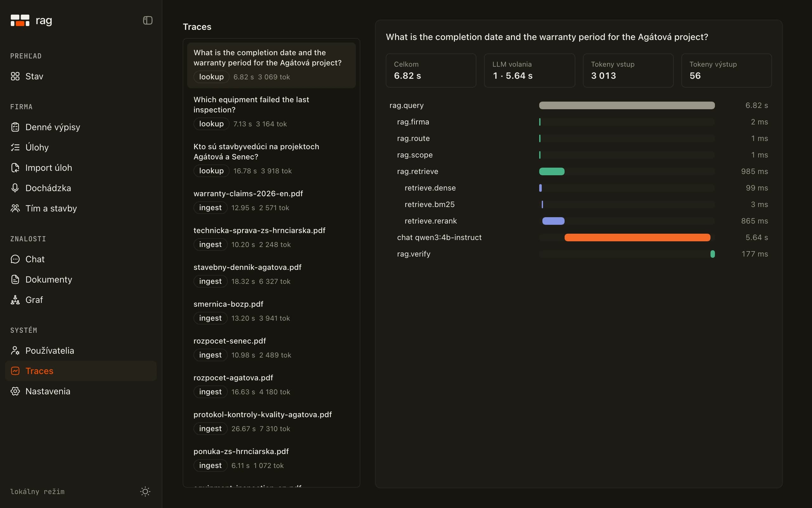Click the retrieve.dense span label
This screenshot has width=812, height=508.
click(430, 188)
